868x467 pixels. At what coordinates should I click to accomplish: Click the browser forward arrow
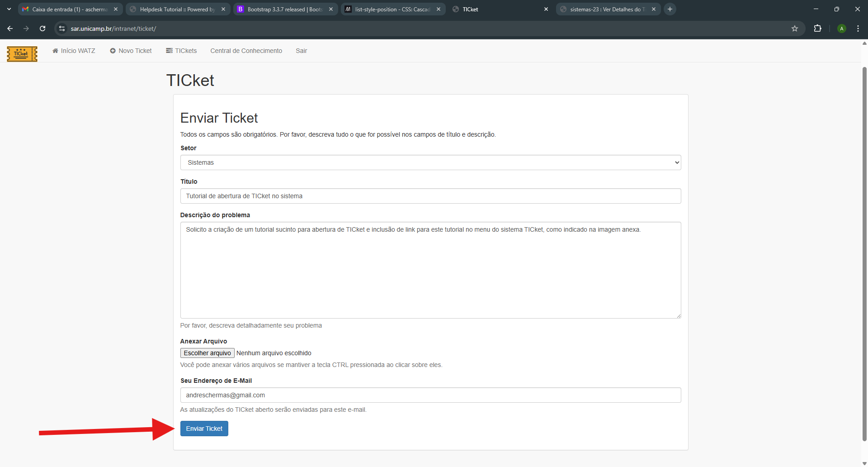tap(26, 29)
